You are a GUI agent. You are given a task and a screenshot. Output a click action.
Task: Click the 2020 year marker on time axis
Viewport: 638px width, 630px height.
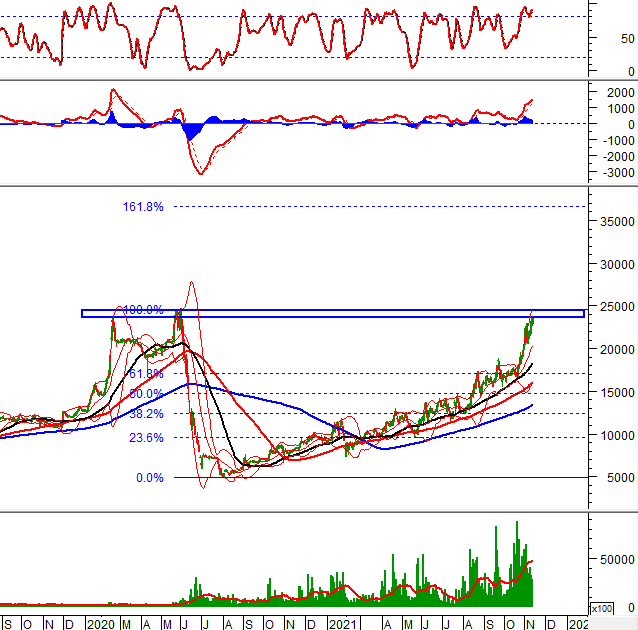[x=99, y=622]
